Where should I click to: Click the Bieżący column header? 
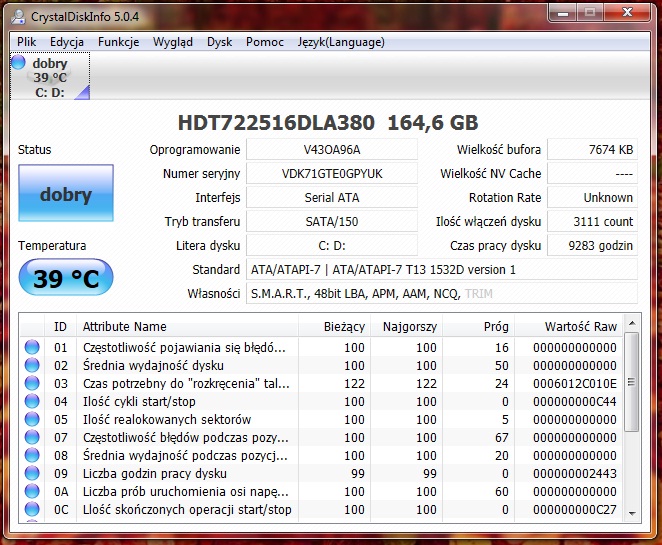(335, 326)
